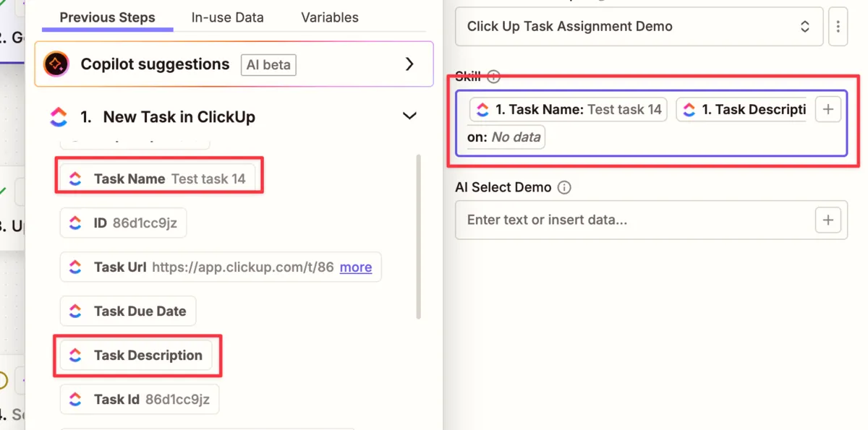868x430 pixels.
Task: Open the three-dot menu beside the demo selector
Action: pos(838,26)
